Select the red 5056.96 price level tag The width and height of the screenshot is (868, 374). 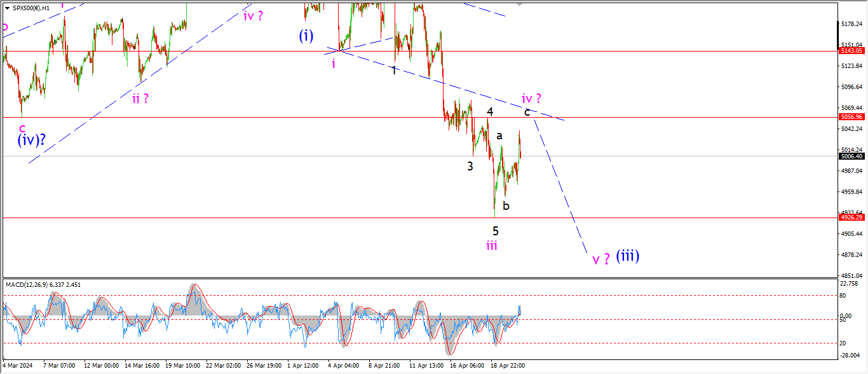pos(851,117)
